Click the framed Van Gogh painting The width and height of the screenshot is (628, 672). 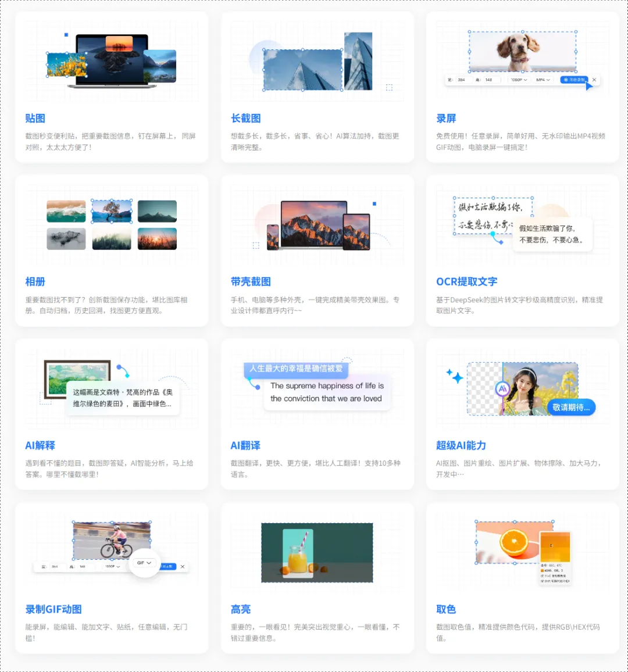pos(77,379)
